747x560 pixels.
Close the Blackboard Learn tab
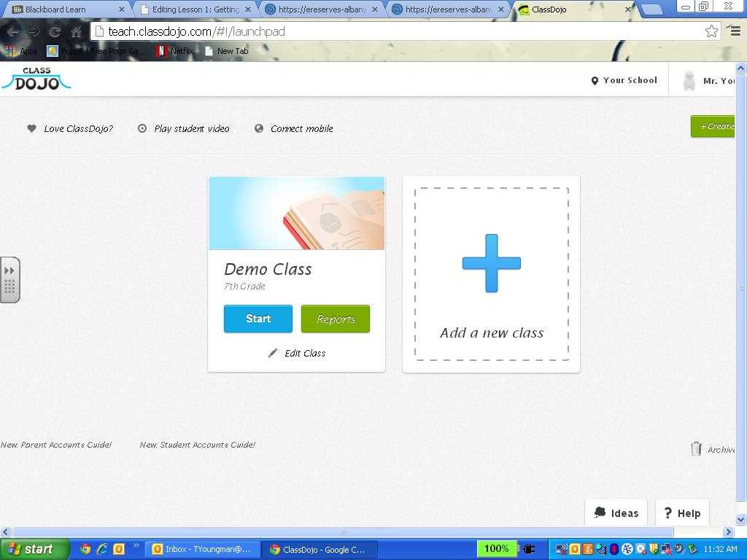(121, 9)
